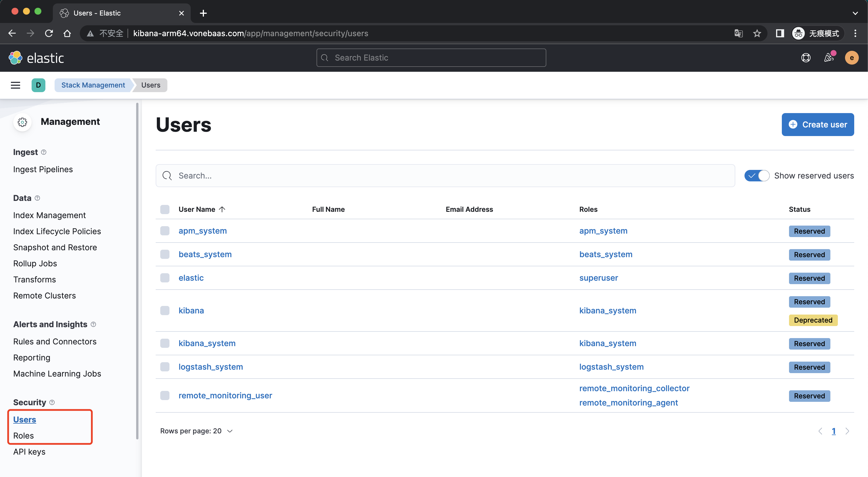Click the Roles column header

pos(588,210)
